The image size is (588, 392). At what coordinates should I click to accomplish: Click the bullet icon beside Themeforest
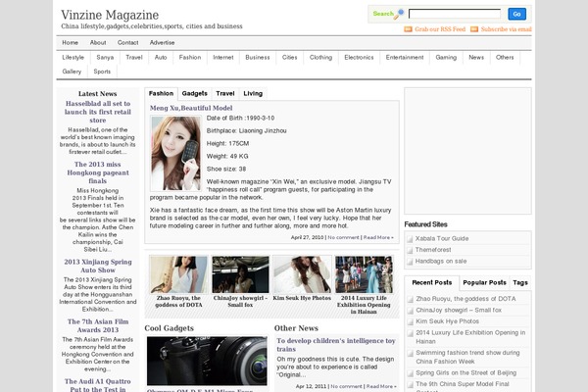(410, 250)
